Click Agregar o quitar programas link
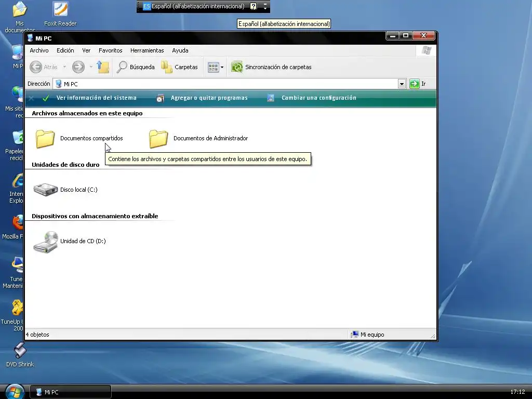Viewport: 532px width, 399px height. coord(209,98)
